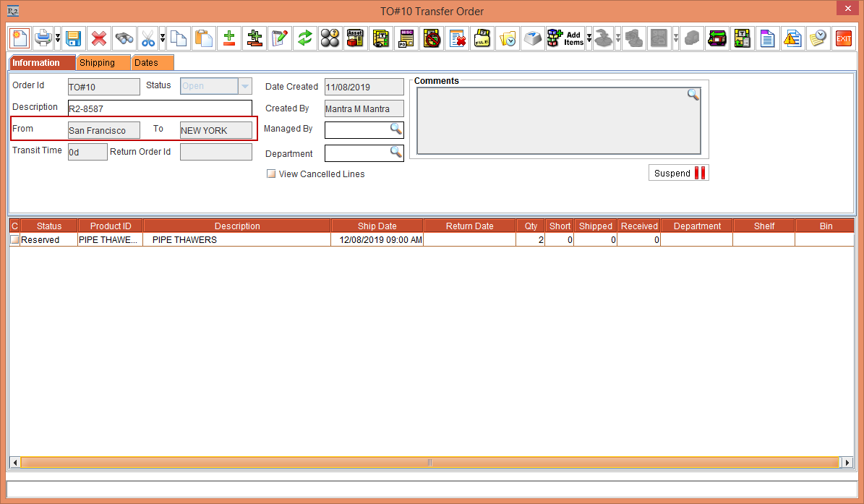This screenshot has height=504, width=864.
Task: Select the Cut scissors icon
Action: 149,38
